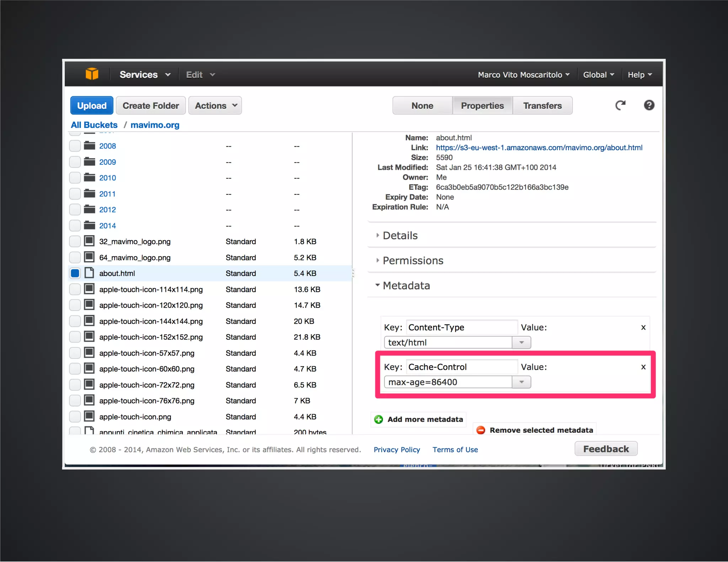Click the 2014 folder icon
Viewport: 728px width, 562px height.
coord(89,225)
